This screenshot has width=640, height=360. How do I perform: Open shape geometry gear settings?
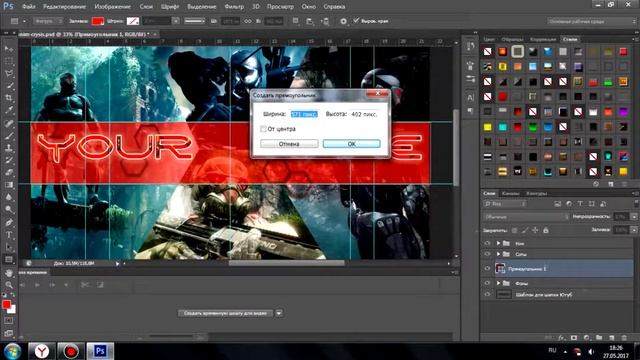tap(343, 21)
